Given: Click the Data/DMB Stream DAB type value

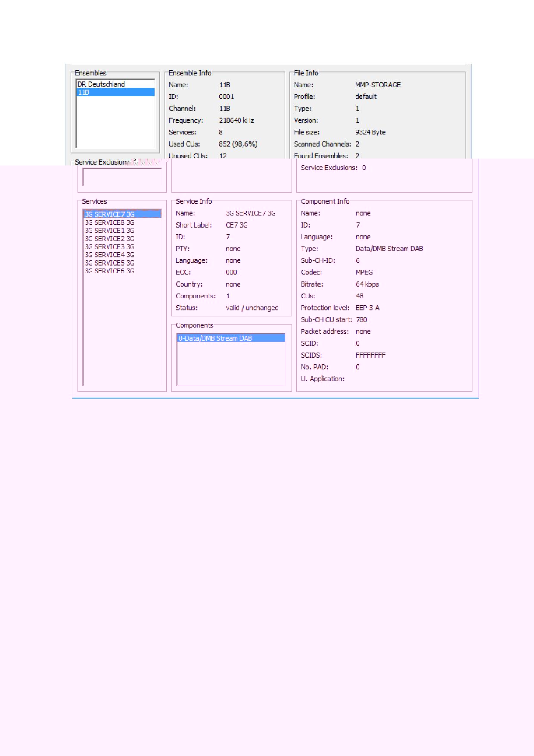Looking at the screenshot, I should pyautogui.click(x=389, y=249).
